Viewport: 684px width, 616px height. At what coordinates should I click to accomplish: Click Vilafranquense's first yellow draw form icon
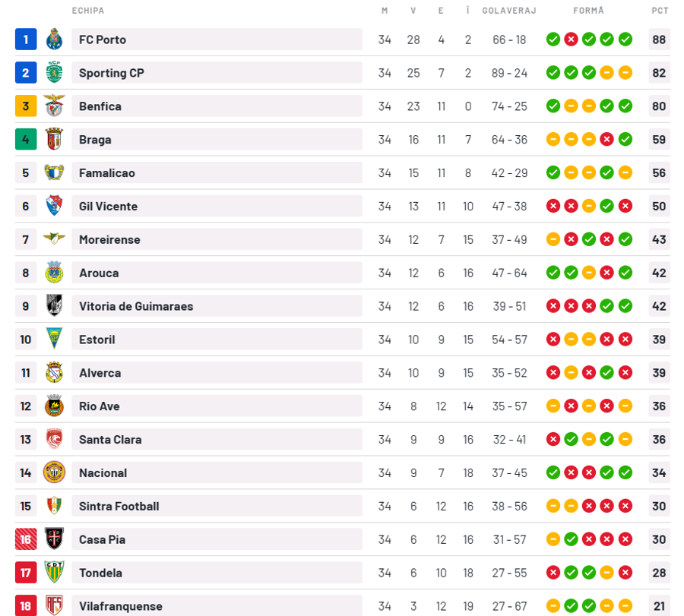click(x=553, y=605)
